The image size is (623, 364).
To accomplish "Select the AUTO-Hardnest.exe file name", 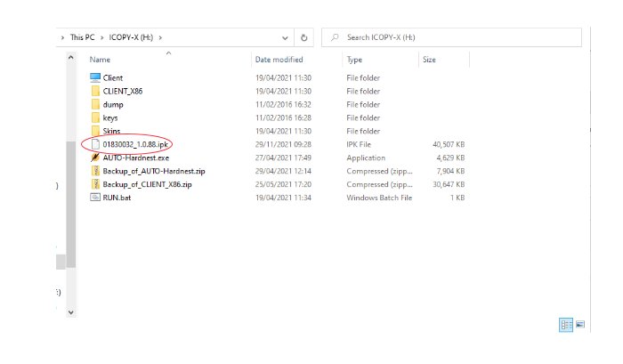I will (x=136, y=158).
